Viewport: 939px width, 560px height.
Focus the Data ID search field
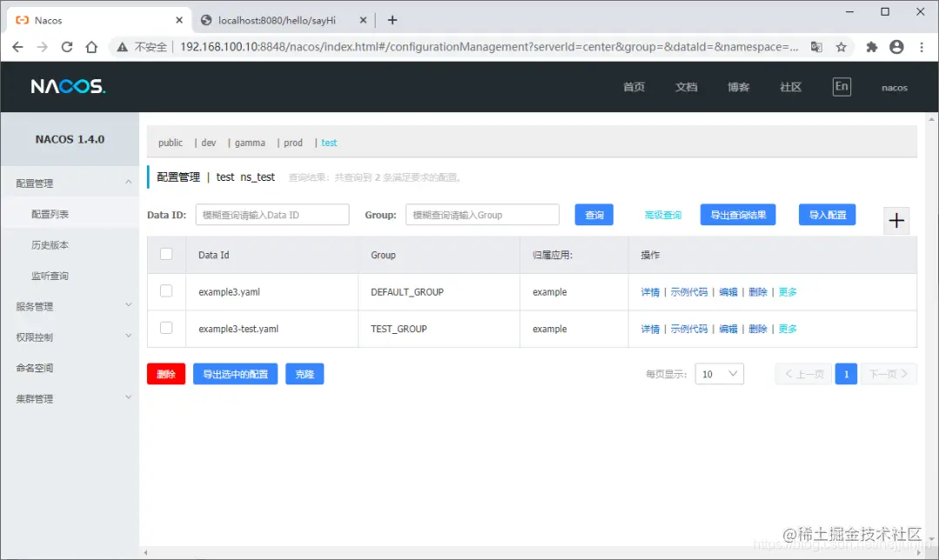[272, 215]
